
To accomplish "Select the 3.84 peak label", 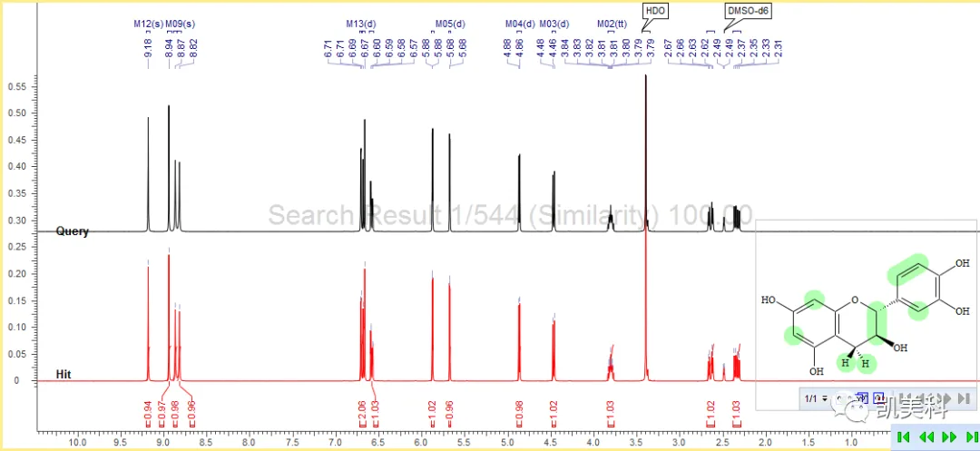I will tap(565, 49).
